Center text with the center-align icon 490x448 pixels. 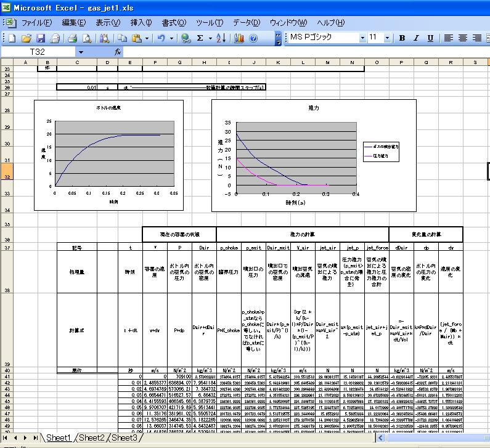[x=463, y=38]
